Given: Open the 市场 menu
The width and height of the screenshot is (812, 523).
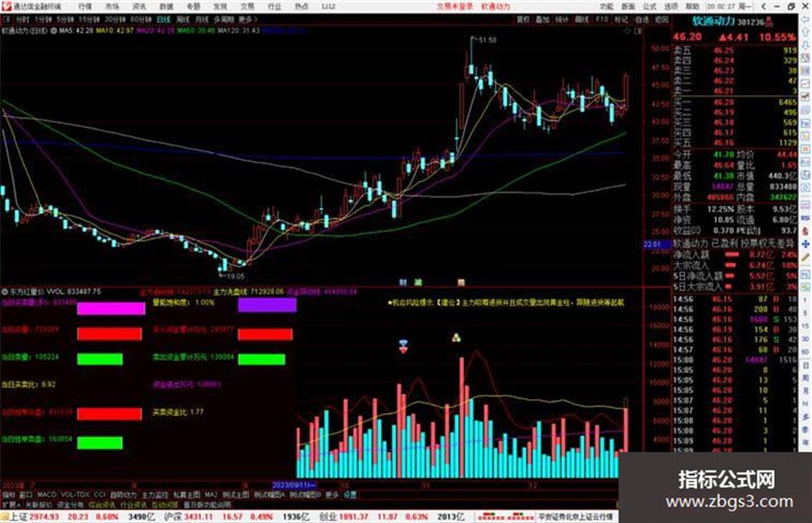Looking at the screenshot, I should pos(112,7).
